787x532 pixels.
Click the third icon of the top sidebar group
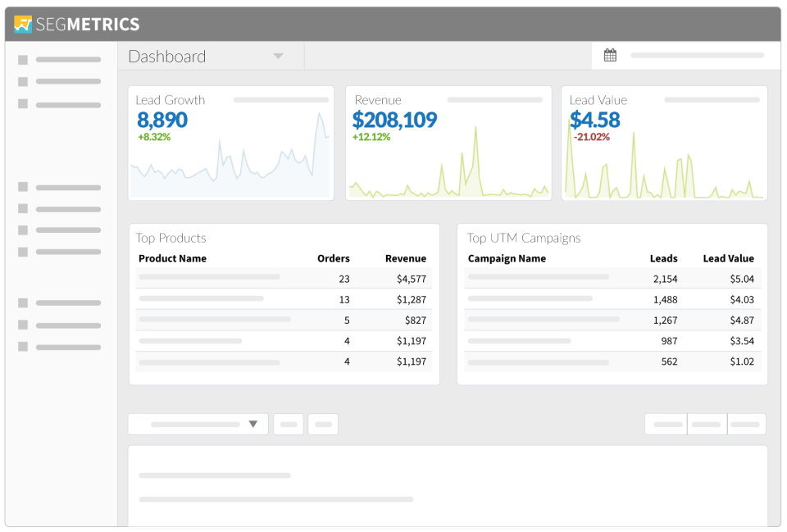pos(22,103)
